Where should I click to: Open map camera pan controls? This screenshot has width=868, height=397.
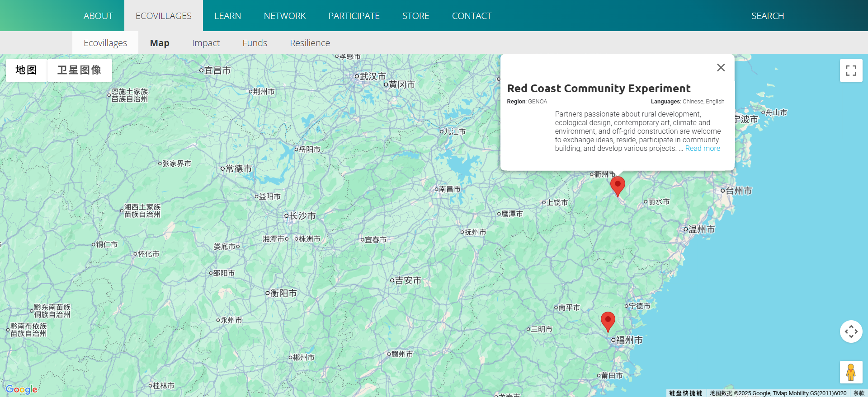tap(851, 332)
